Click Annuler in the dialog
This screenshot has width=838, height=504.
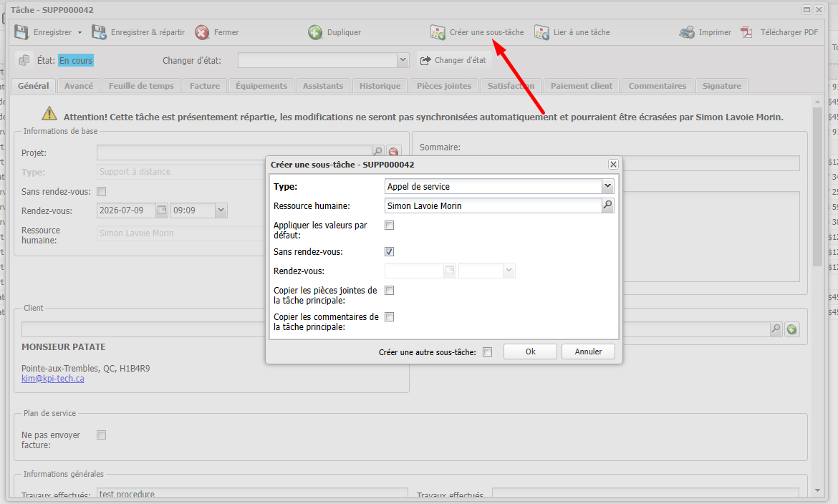(589, 352)
